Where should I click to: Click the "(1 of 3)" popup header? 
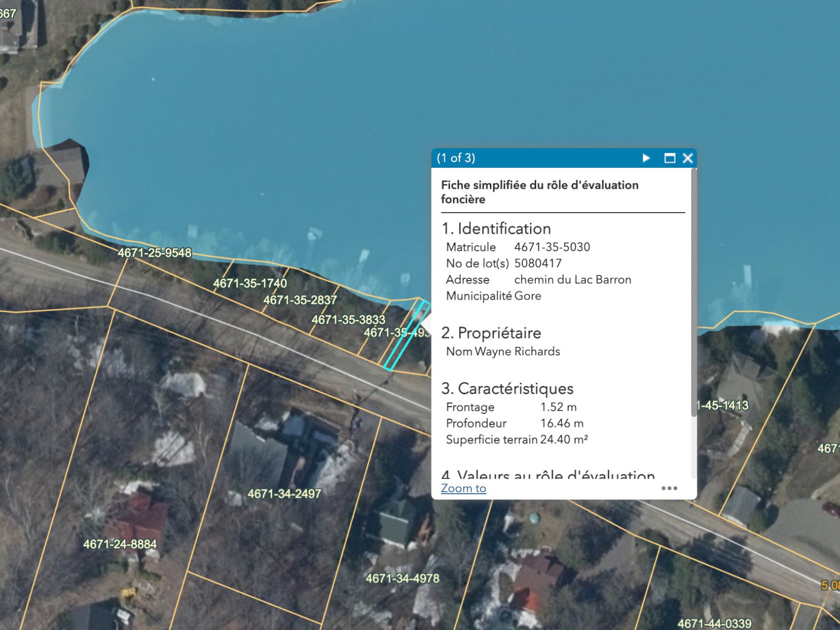(x=456, y=158)
